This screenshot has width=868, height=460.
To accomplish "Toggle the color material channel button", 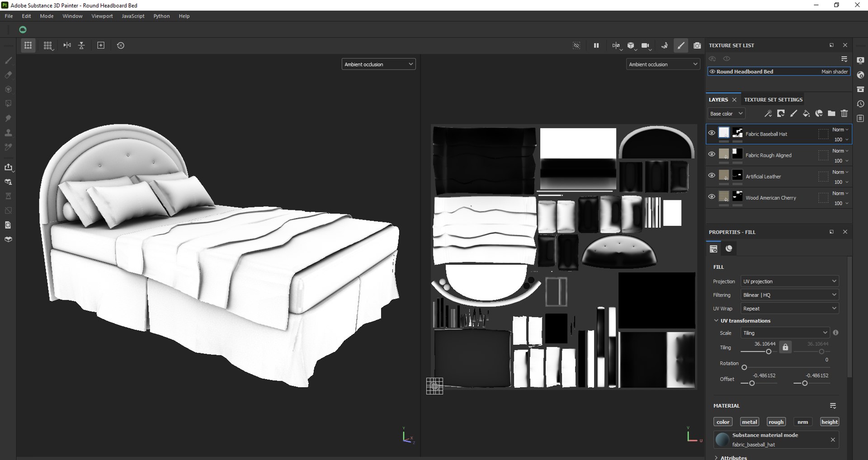I will tap(723, 422).
